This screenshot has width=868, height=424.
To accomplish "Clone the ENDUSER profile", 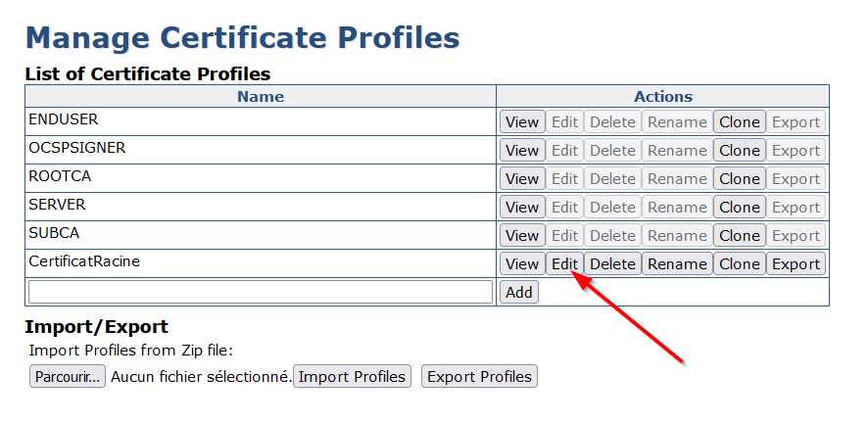I will click(739, 122).
